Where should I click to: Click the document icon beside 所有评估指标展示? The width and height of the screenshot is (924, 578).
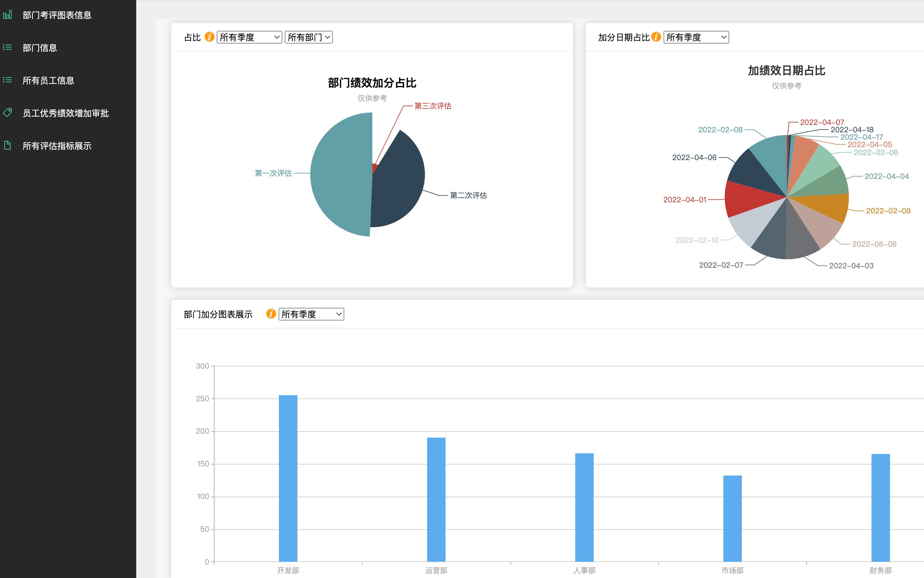coord(8,146)
